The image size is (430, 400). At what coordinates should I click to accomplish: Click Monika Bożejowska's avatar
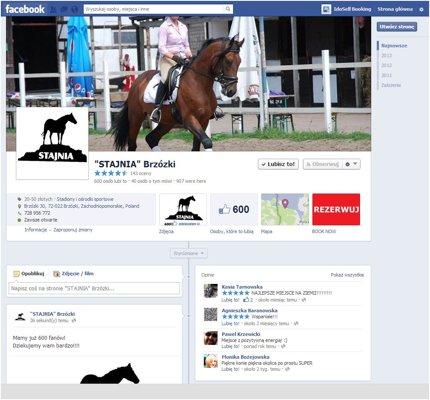point(211,361)
